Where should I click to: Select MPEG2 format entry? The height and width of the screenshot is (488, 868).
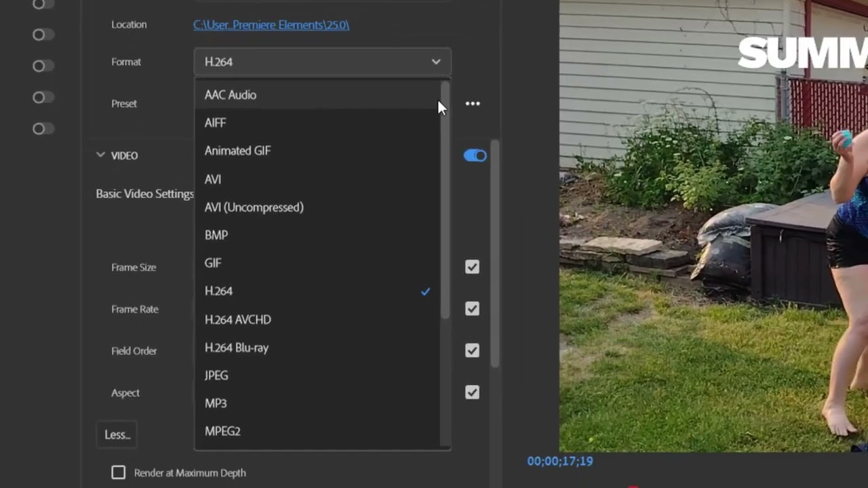pos(317,431)
